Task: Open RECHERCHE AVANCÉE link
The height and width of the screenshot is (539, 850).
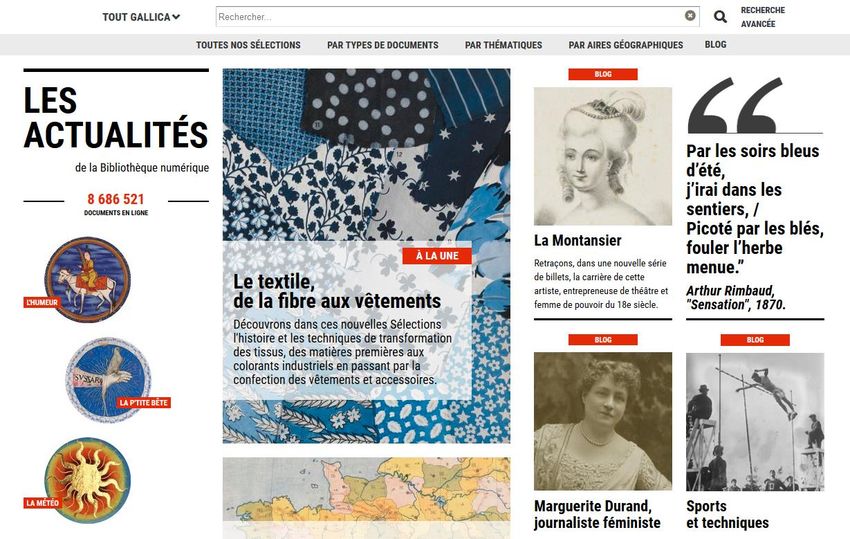Action: click(x=763, y=17)
